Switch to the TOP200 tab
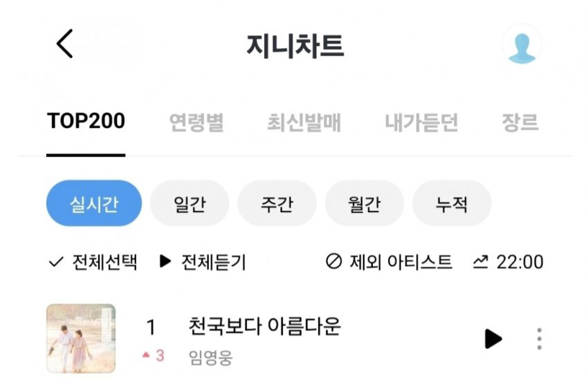 tap(86, 122)
